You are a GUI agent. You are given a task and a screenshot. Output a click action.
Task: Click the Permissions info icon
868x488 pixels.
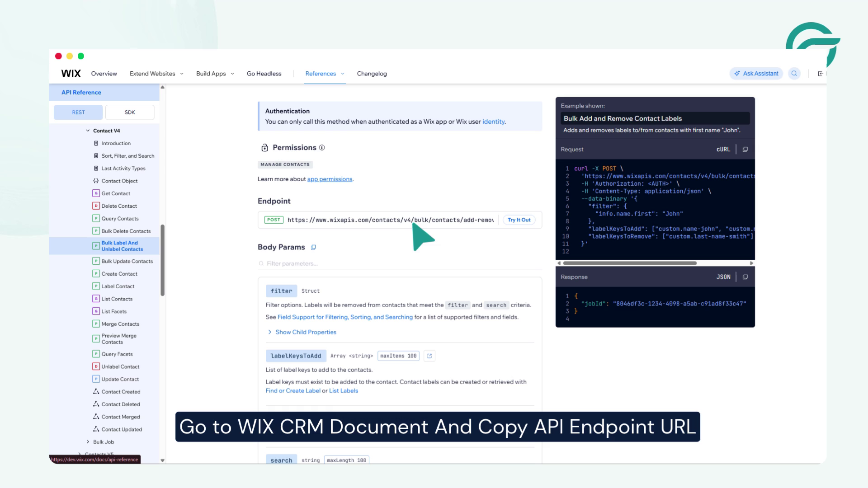322,148
